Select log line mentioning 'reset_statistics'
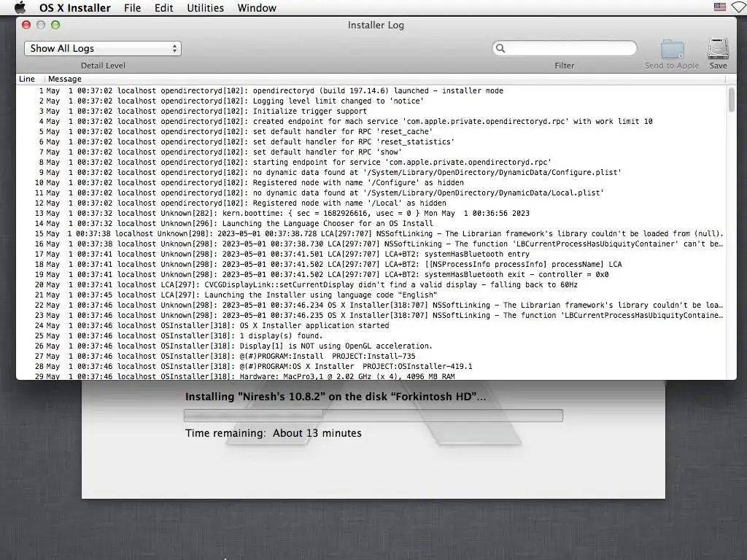The height and width of the screenshot is (560, 747). pos(371,142)
